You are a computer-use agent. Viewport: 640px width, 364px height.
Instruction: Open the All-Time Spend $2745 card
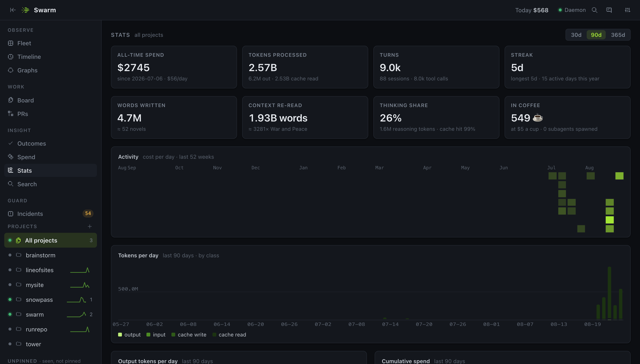point(174,67)
